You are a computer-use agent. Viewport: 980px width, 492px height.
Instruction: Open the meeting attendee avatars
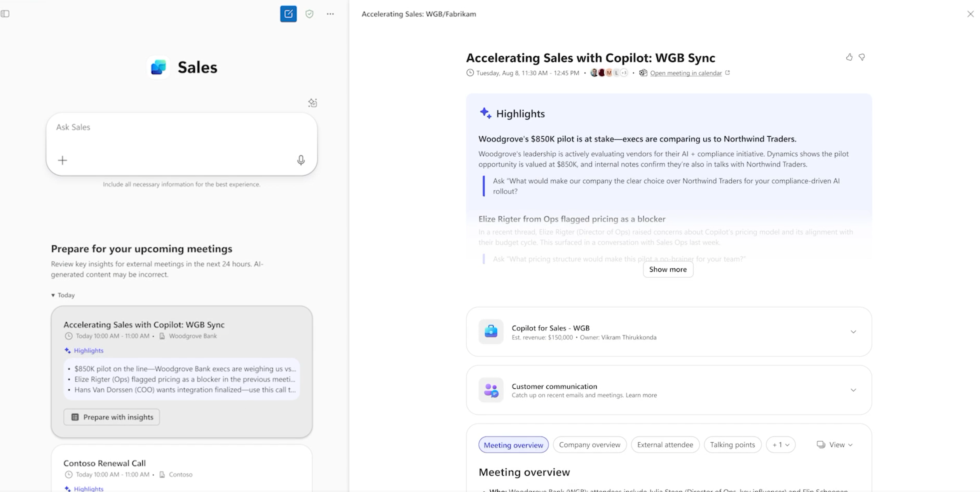609,73
